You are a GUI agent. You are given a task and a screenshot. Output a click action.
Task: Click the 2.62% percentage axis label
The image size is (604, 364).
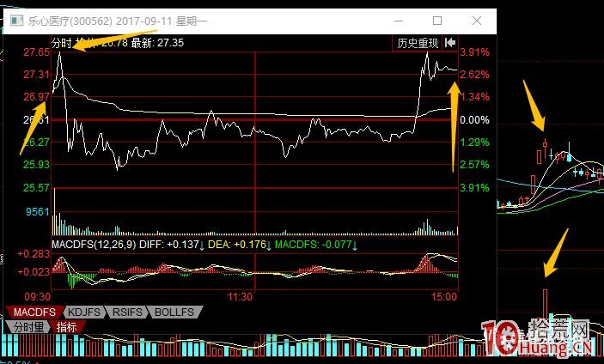474,75
